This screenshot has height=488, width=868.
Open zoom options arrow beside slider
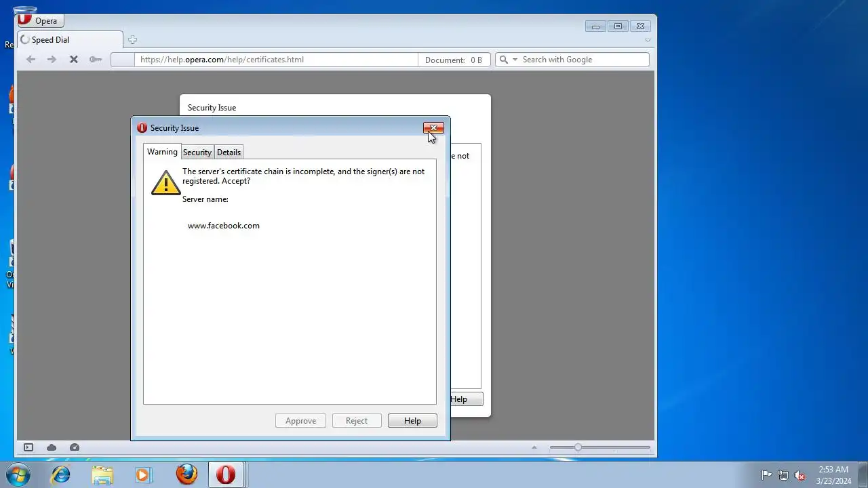[534, 447]
